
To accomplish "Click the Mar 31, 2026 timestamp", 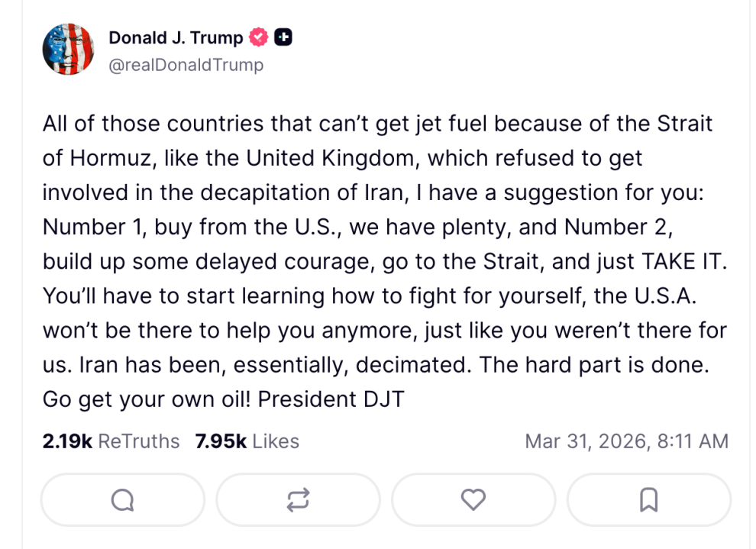I will [626, 441].
